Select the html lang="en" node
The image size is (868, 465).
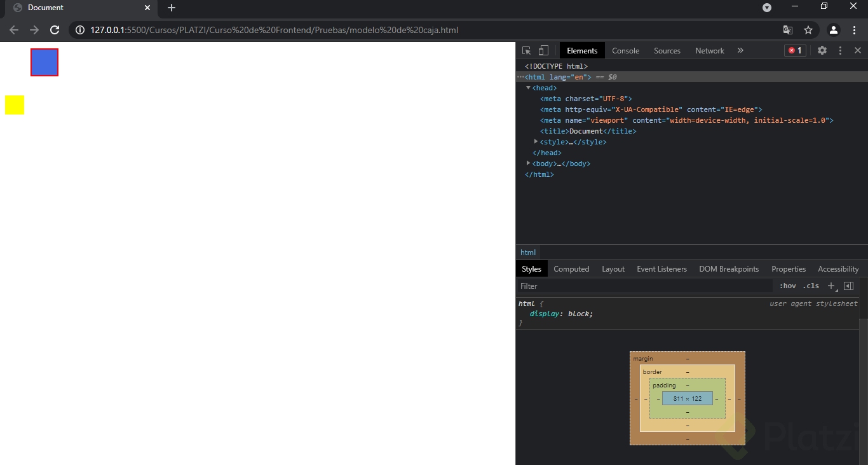558,77
